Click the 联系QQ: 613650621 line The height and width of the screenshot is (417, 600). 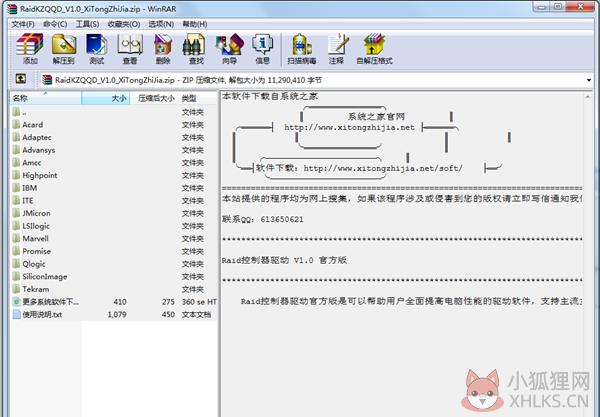pos(262,219)
